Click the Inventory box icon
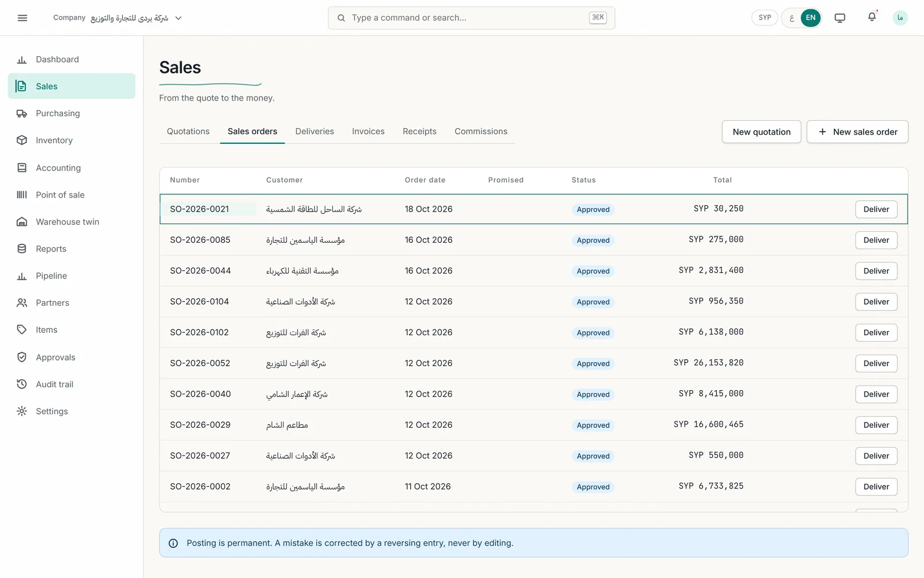Viewport: 924px width, 578px height. click(22, 140)
